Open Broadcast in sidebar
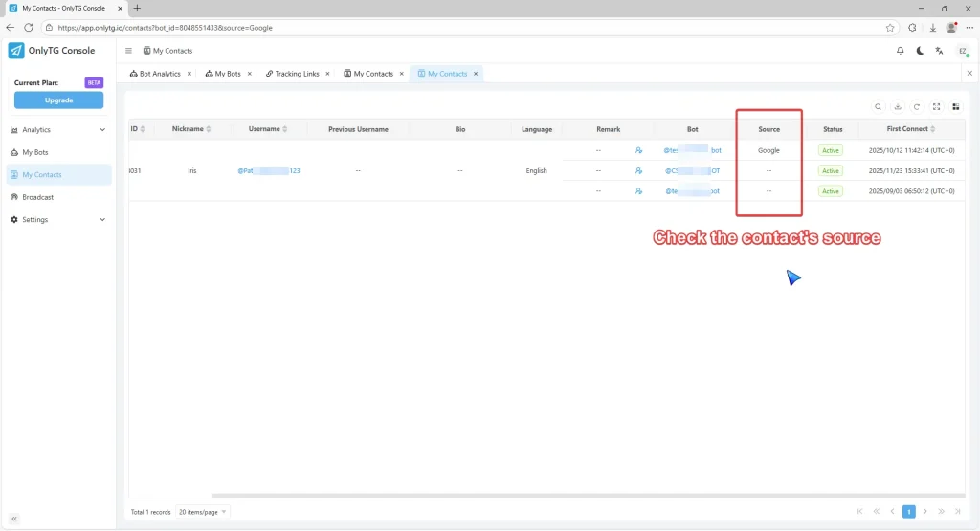The height and width of the screenshot is (531, 980). (x=58, y=197)
